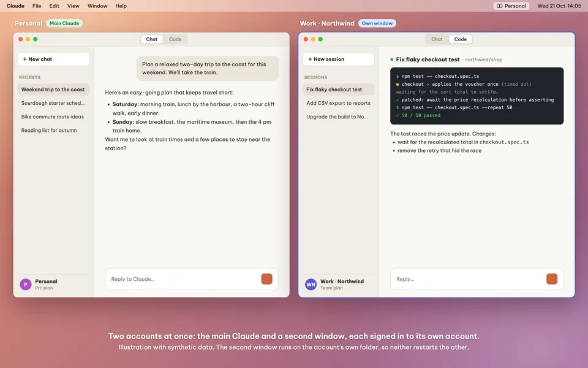Click the 50 / 50 passed terminal line
Viewport: 588px width, 368px height.
[x=418, y=115]
